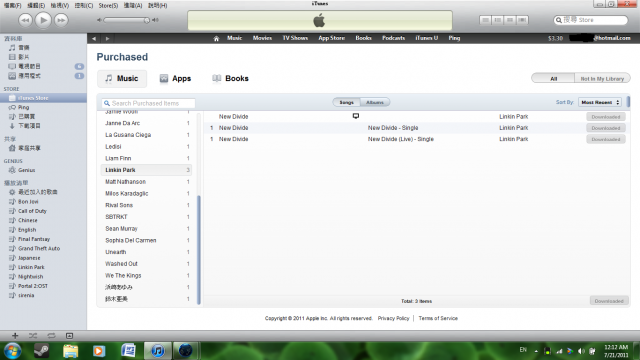640x360 pixels.
Task: Open Movies in the store navigation bar
Action: [262, 38]
